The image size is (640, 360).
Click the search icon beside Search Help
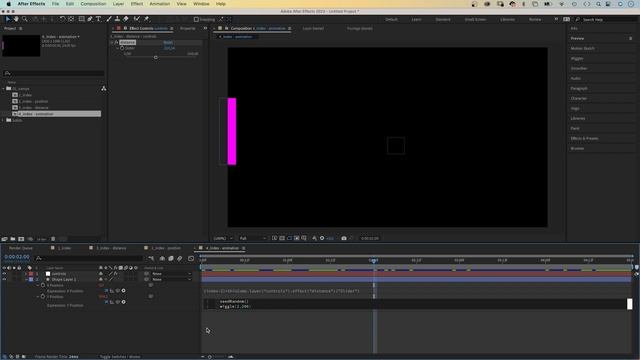coord(577,20)
